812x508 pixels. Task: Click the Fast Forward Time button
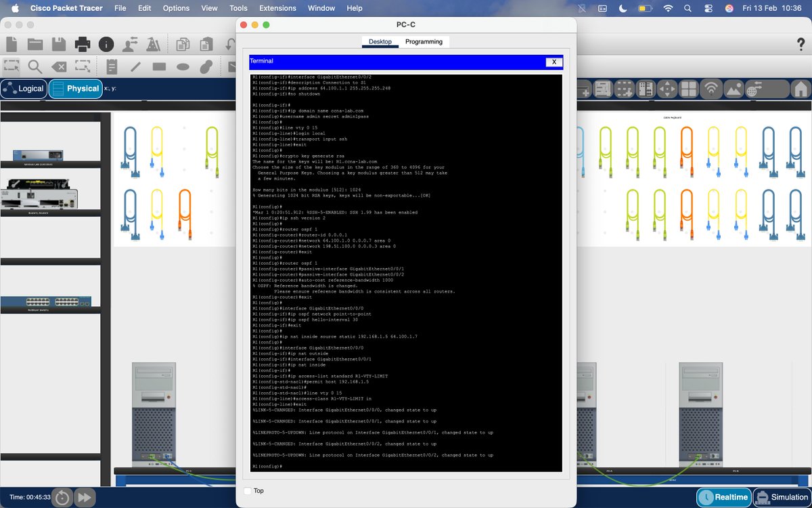coord(85,497)
